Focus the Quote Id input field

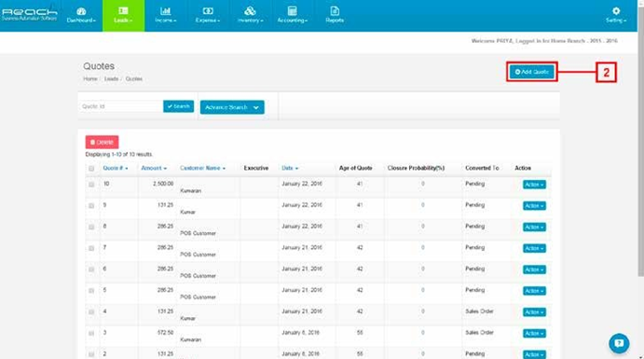point(121,106)
